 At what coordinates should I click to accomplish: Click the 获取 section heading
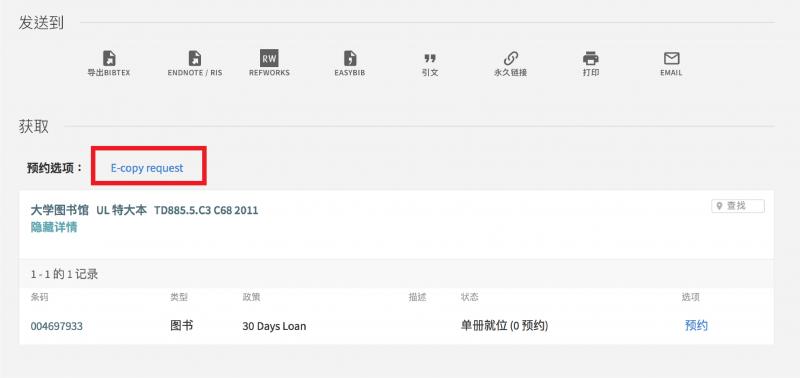tap(34, 127)
